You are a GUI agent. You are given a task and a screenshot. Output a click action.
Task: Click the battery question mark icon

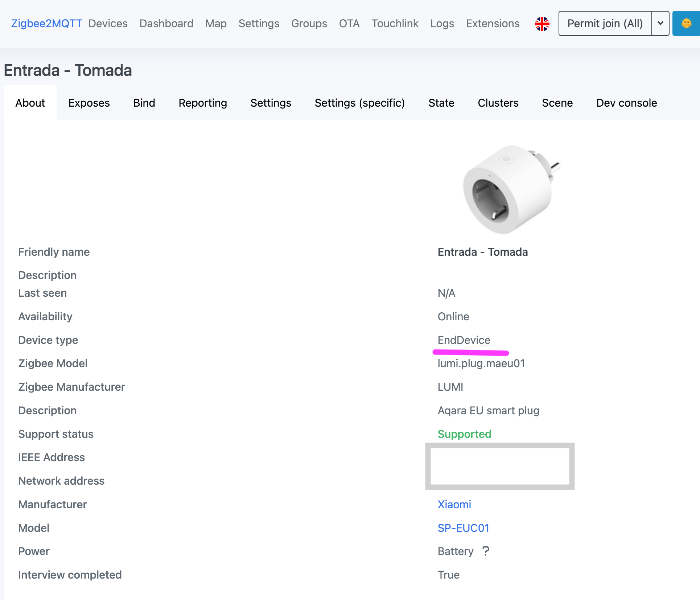point(486,551)
